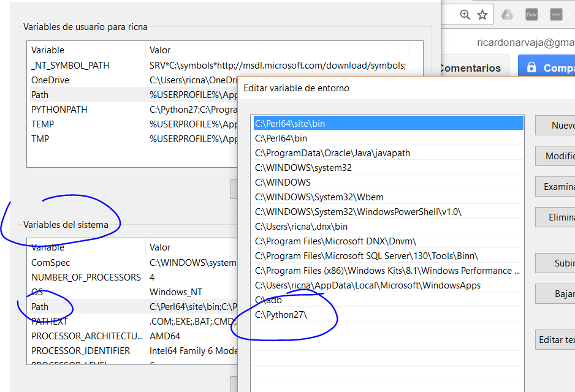
Task: Open the Comentarios button
Action: pos(470,68)
